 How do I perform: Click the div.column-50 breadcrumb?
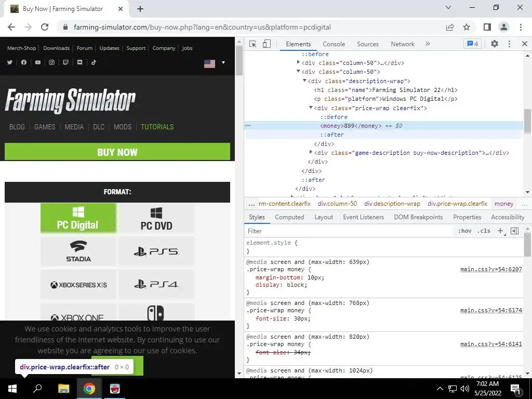pos(337,204)
